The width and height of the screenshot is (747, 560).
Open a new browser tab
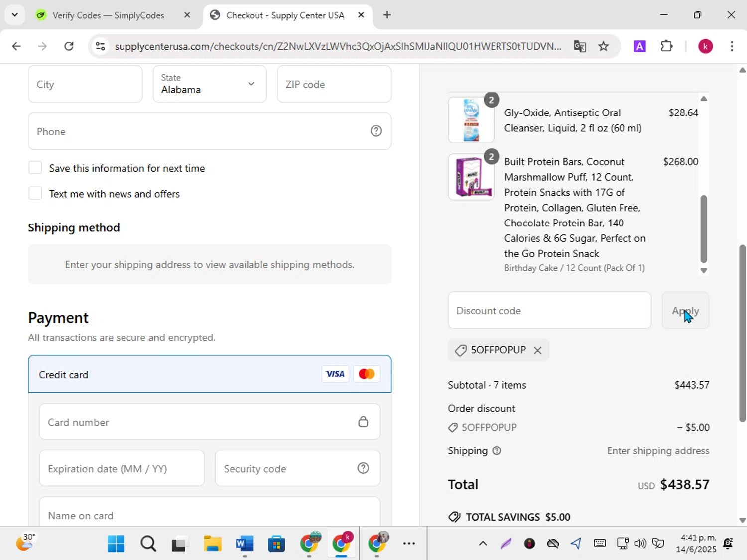pyautogui.click(x=387, y=15)
